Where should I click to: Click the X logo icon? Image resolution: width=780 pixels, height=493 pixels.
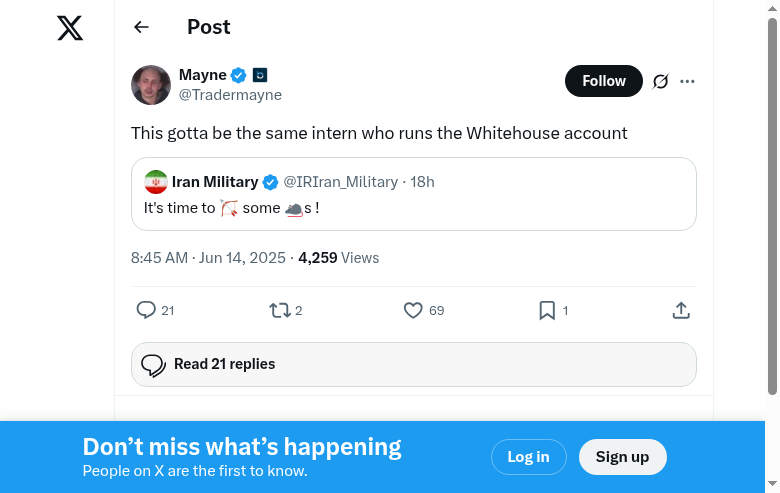point(70,28)
